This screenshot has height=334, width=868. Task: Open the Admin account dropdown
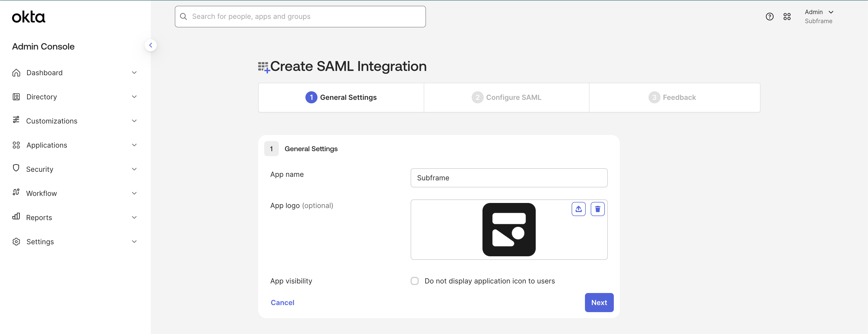click(x=819, y=16)
